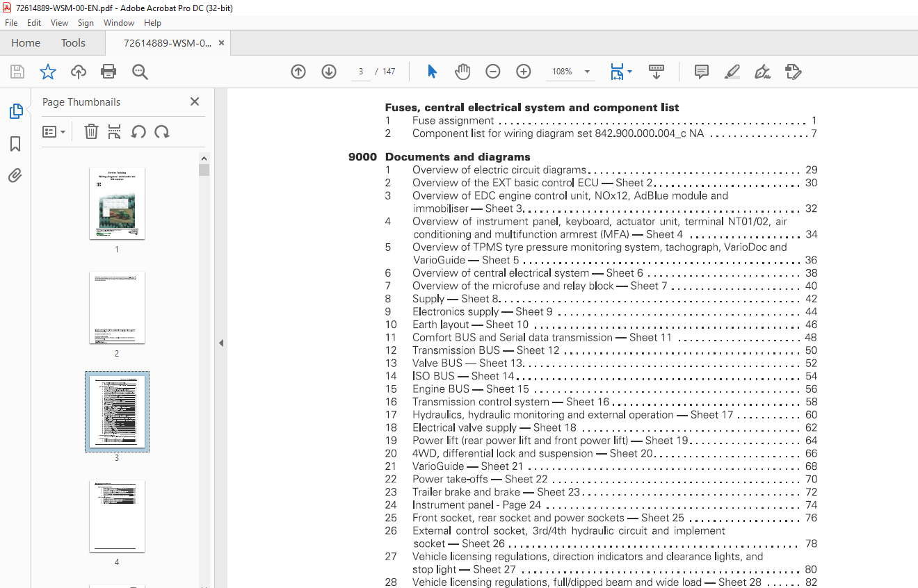Zoom out with the minus button
The width and height of the screenshot is (918, 588).
pyautogui.click(x=493, y=72)
